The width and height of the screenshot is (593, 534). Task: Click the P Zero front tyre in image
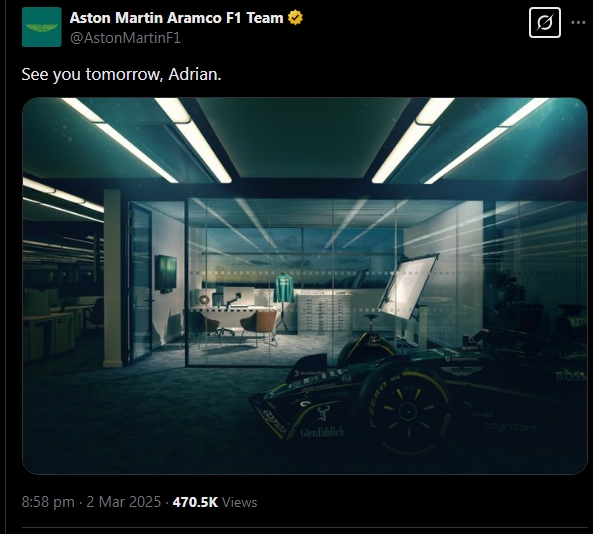[x=406, y=408]
